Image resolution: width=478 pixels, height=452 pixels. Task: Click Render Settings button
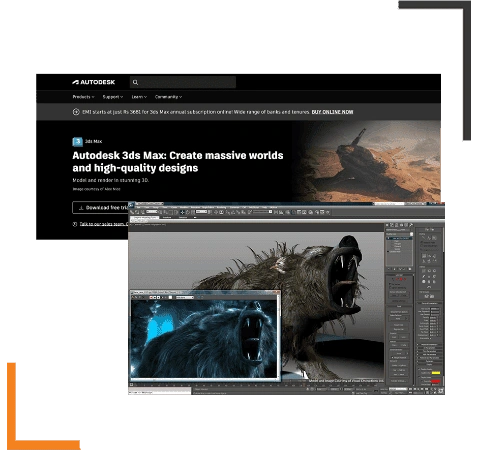[x=399, y=381]
